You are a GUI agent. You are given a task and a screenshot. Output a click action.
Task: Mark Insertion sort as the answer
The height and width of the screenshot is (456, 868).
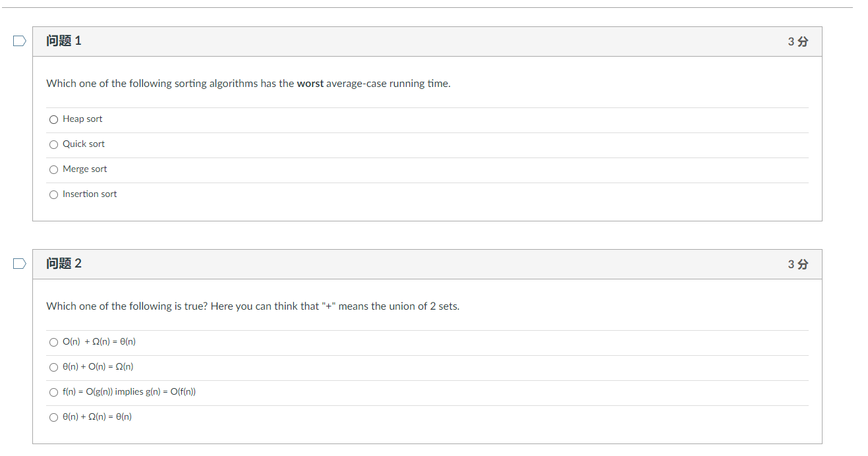pos(53,194)
